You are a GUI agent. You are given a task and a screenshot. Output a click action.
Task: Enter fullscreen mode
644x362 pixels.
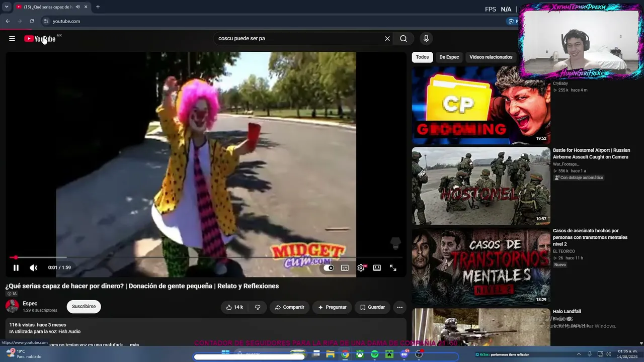coord(393,268)
